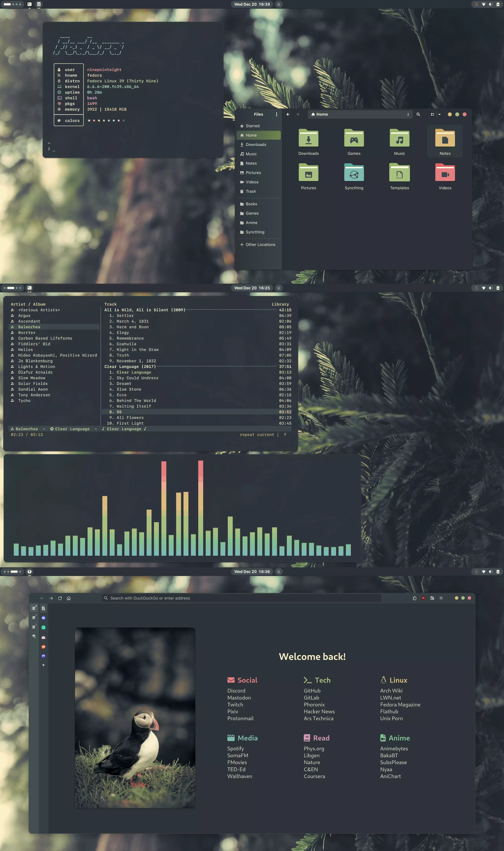
Task: Switch to the browser sidebar panel with badge 6
Action: coord(34,608)
